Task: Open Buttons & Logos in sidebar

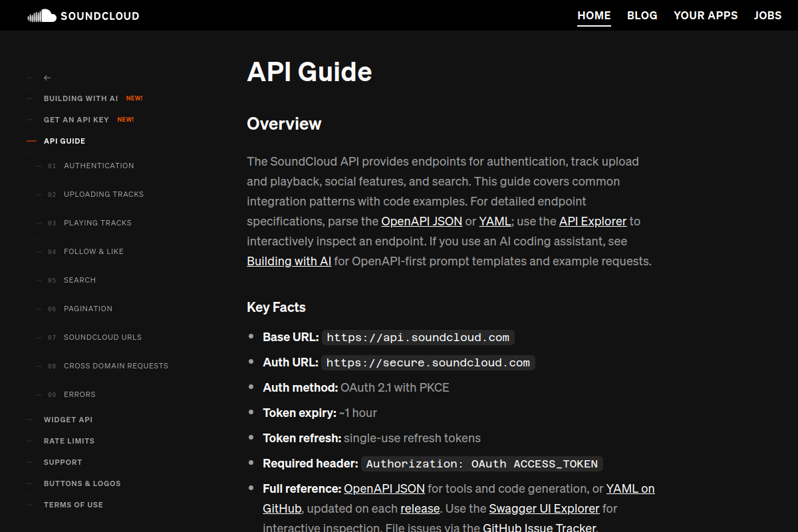Action: [82, 483]
